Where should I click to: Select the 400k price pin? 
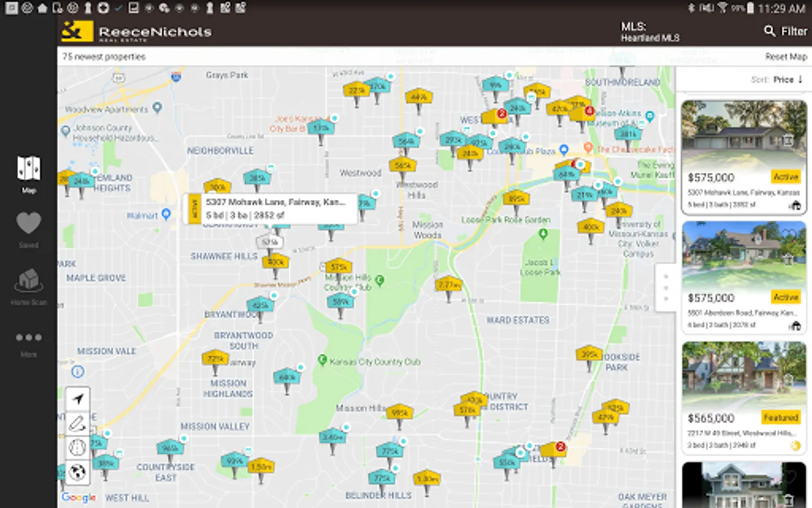[591, 230]
